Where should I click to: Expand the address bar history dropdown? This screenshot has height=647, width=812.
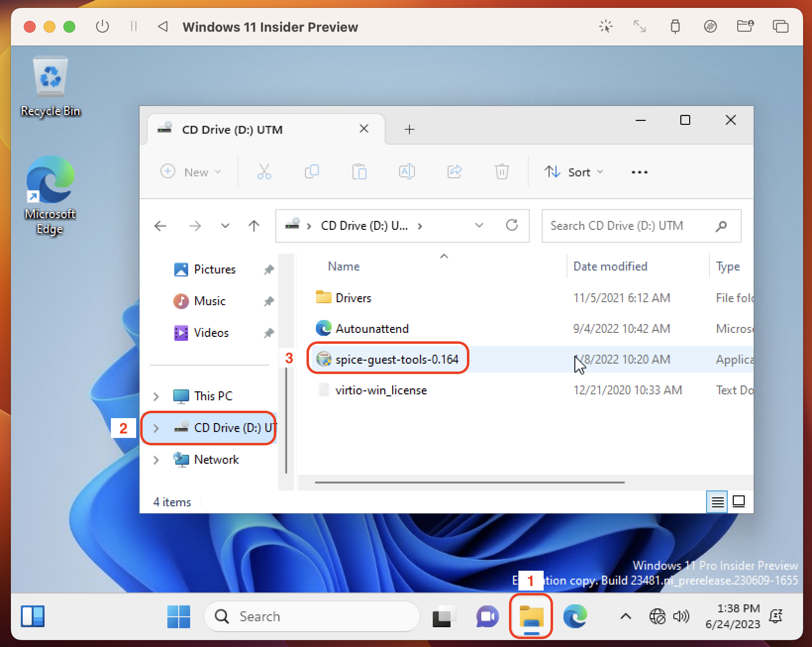pos(479,225)
